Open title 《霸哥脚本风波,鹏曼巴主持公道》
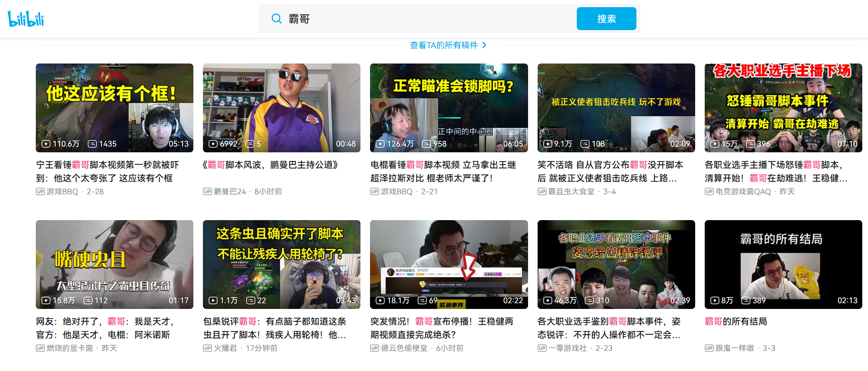The height and width of the screenshot is (371, 868). coord(271,165)
